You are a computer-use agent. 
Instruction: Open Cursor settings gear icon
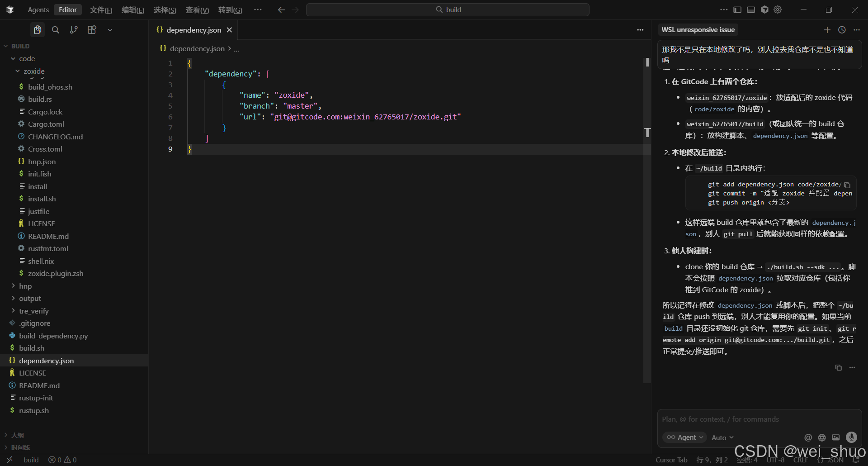coord(778,10)
